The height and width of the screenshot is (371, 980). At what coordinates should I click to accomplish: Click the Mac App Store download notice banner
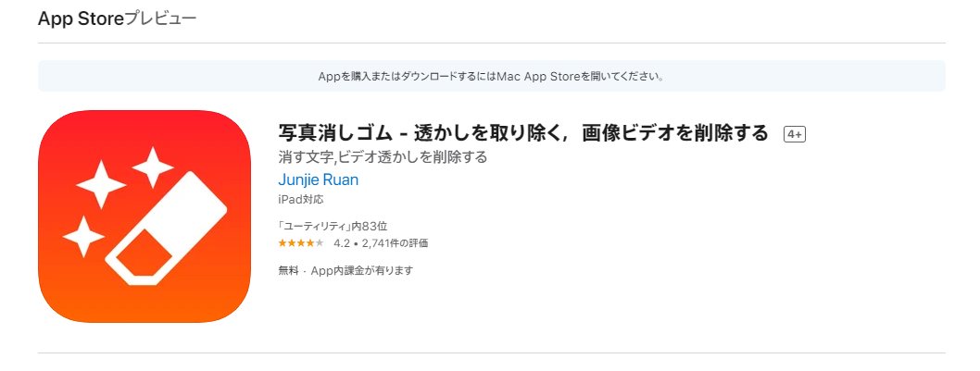point(491,76)
